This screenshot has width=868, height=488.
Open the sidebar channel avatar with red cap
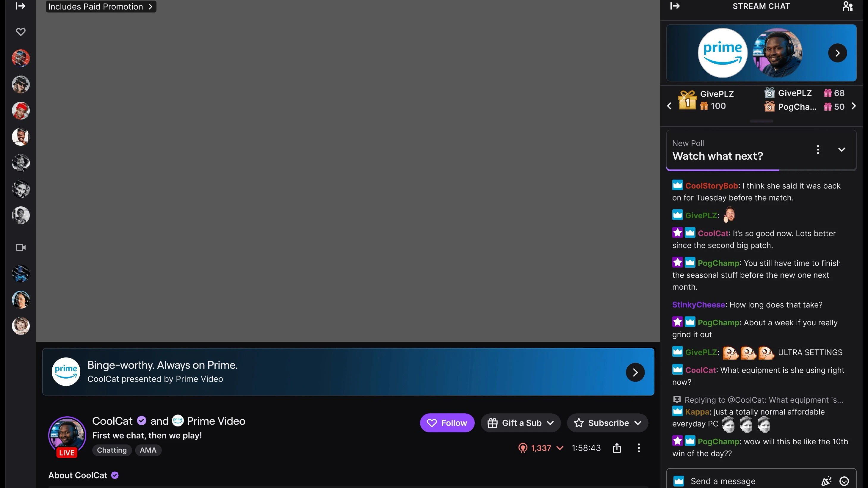click(x=21, y=110)
